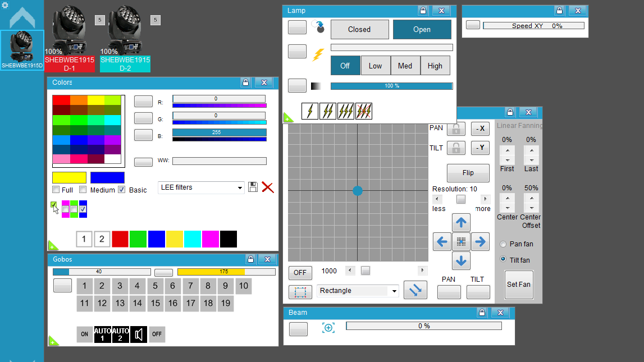Enable the Full colors checkbox

pos(56,190)
